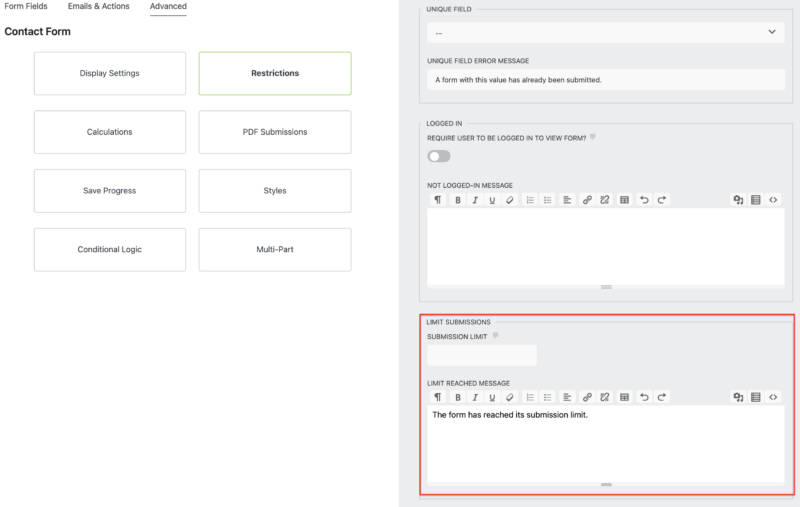Insert table in Limit Reached Message editor
The width and height of the screenshot is (800, 507).
point(624,397)
